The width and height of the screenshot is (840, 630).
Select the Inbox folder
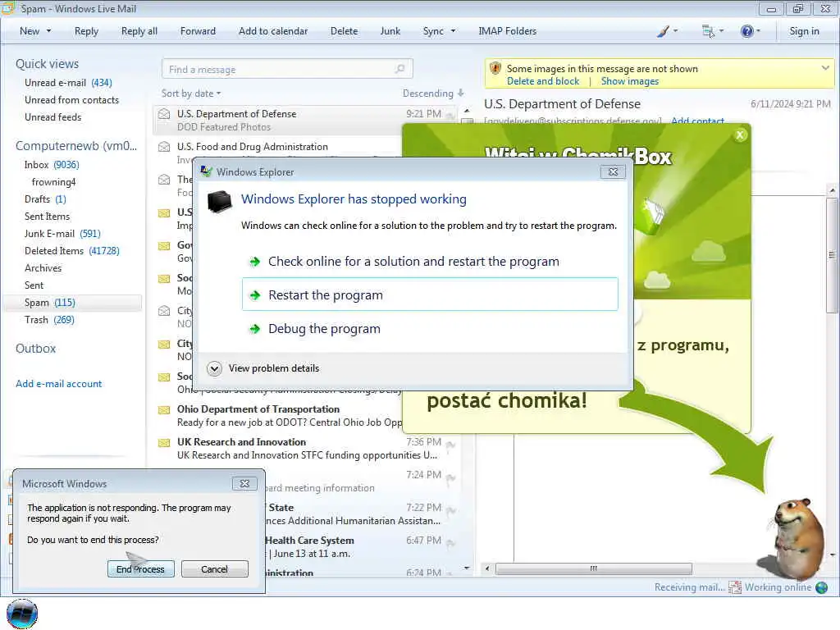coord(52,164)
